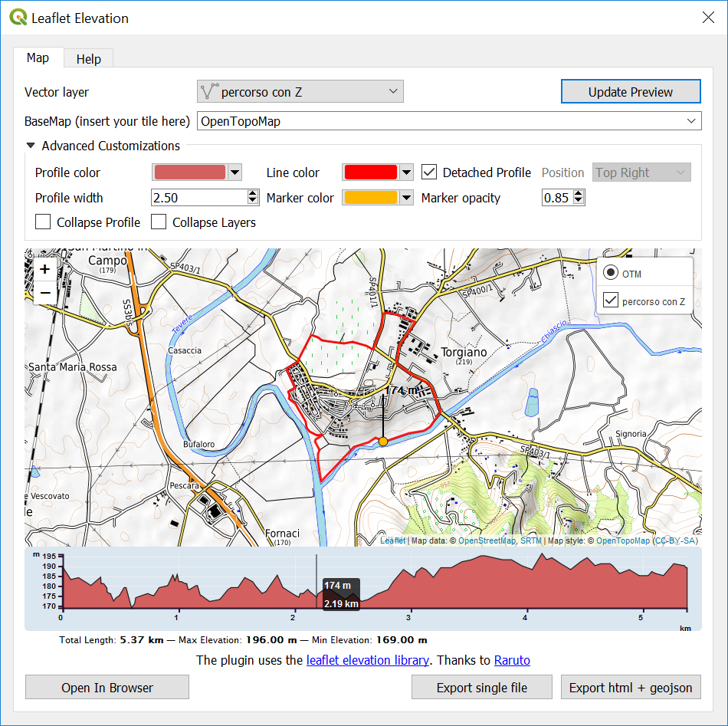Enable the Collapse Layers checkbox

tap(159, 222)
